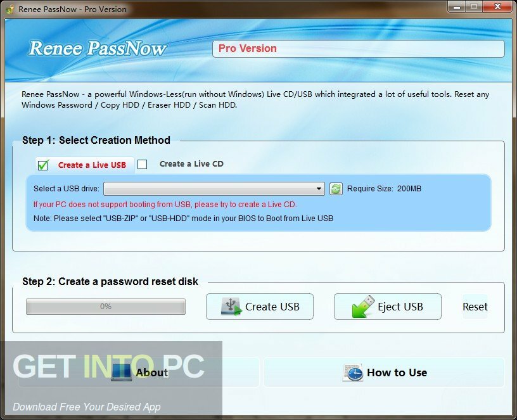This screenshot has height=420, width=517.
Task: Enable the Create a Live CD checkbox
Action: pyautogui.click(x=142, y=164)
